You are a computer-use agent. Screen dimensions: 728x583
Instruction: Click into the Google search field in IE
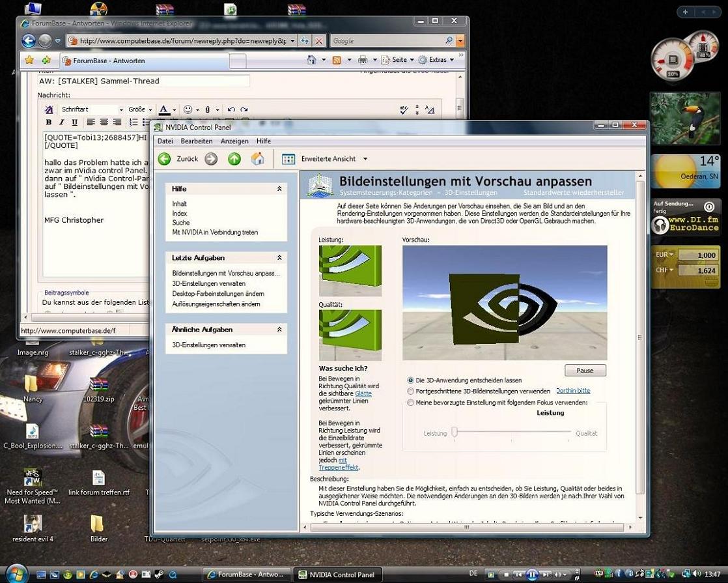[x=387, y=41]
